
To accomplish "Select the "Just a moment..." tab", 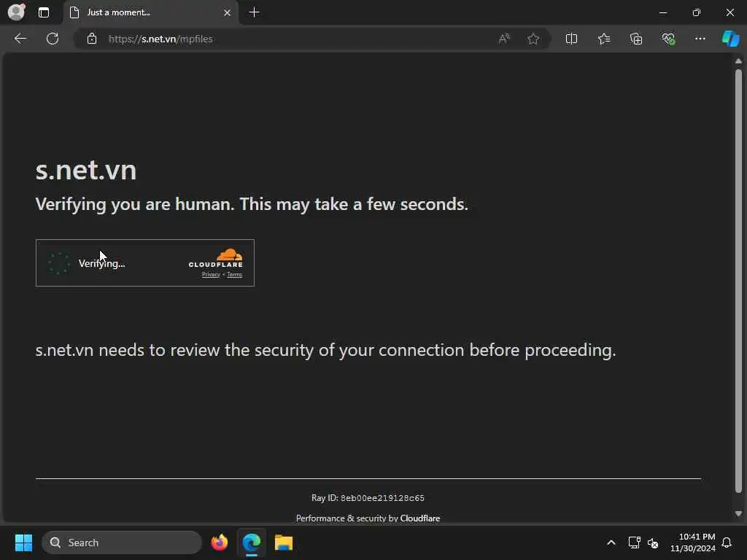I will [x=150, y=12].
